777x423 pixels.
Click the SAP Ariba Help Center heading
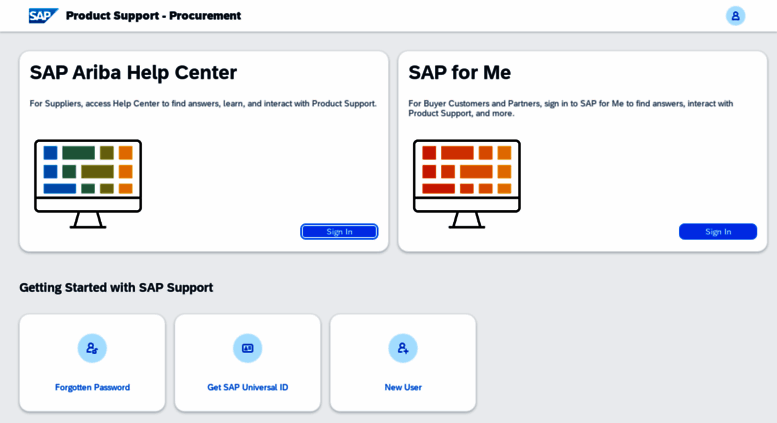[x=133, y=72]
